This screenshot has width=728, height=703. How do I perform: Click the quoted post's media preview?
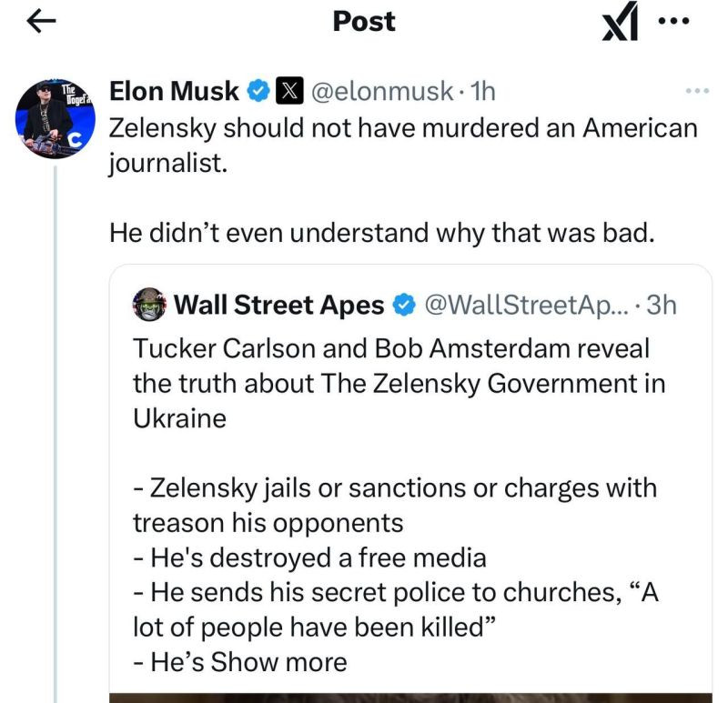coord(409,698)
